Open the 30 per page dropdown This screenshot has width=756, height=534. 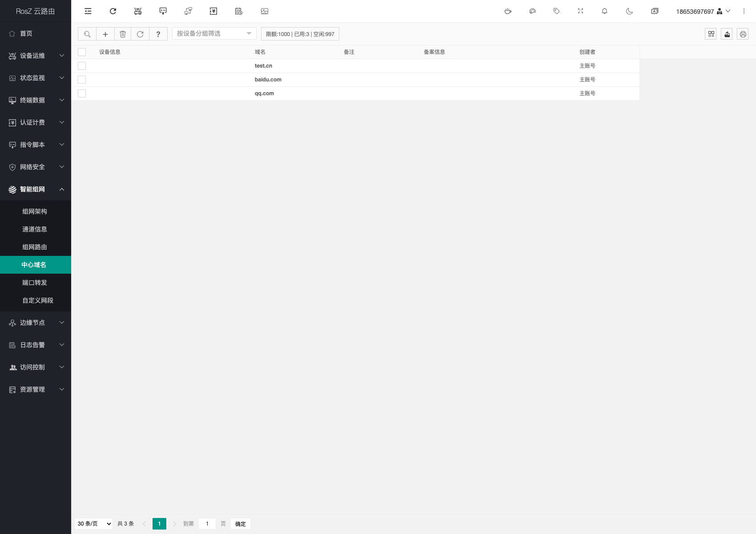(94, 524)
